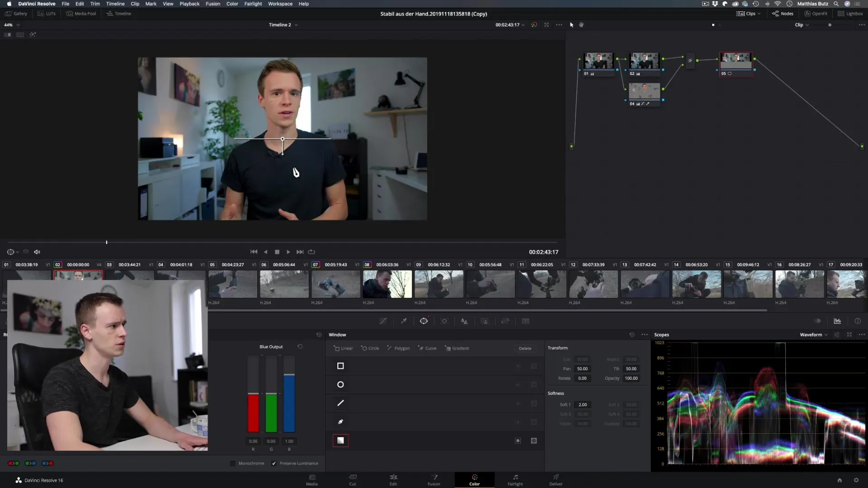This screenshot has width=868, height=488.
Task: Click the red bar in Blue Output
Action: point(253,412)
